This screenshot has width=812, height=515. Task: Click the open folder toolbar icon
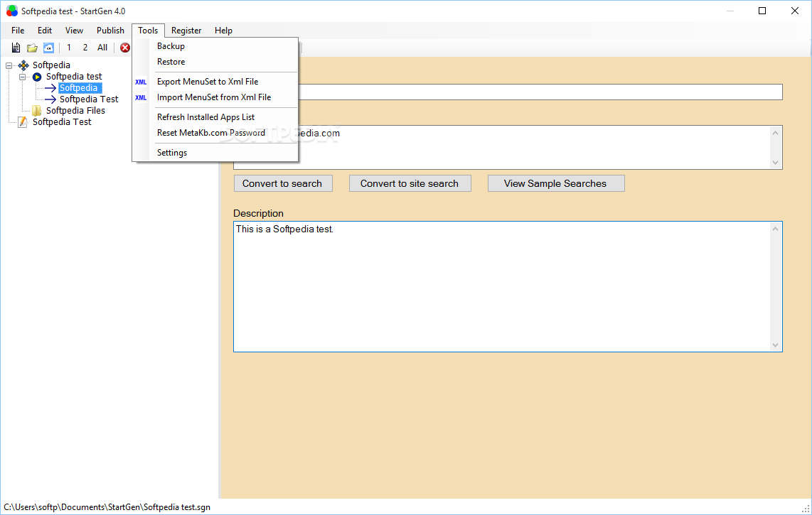click(x=32, y=48)
